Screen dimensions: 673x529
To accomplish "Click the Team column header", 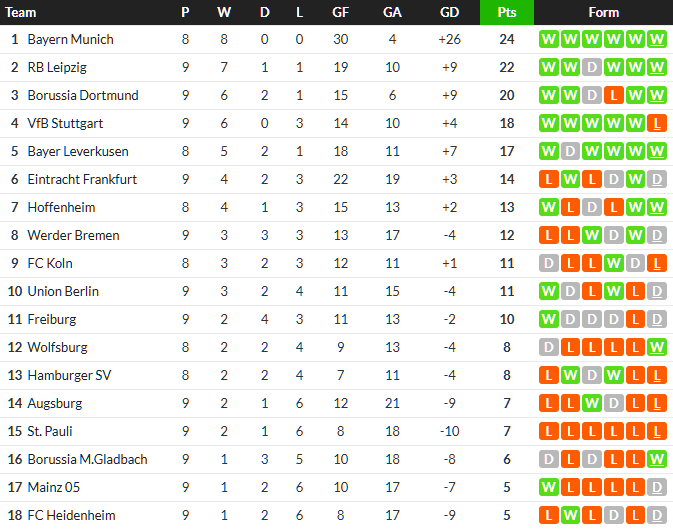I will [22, 13].
